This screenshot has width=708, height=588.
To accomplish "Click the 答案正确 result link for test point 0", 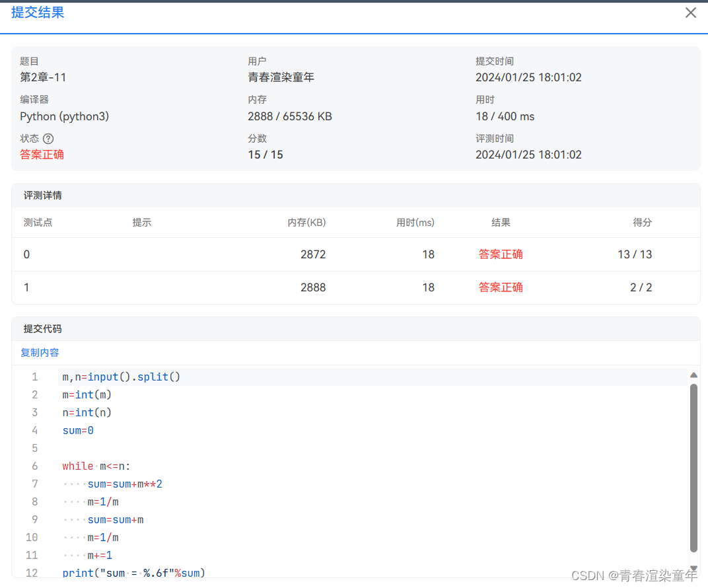I will click(501, 254).
